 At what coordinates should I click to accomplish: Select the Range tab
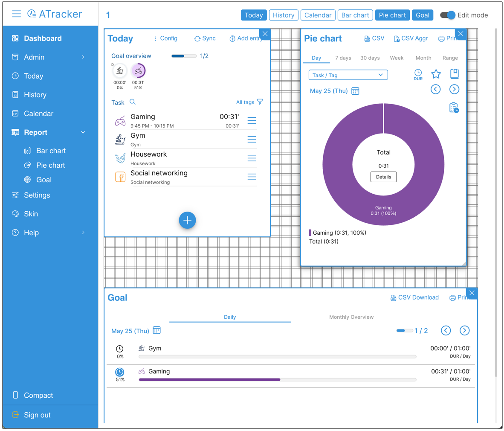[x=450, y=58]
